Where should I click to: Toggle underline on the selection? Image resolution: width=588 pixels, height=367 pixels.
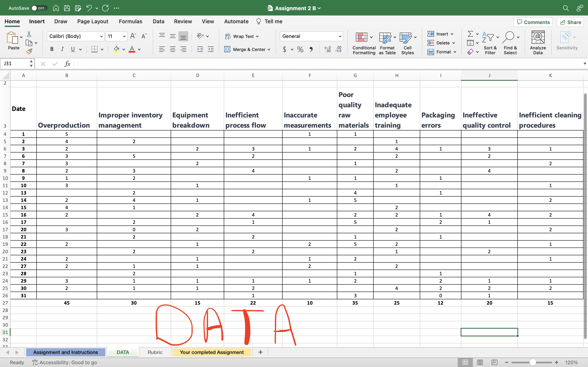pos(73,49)
